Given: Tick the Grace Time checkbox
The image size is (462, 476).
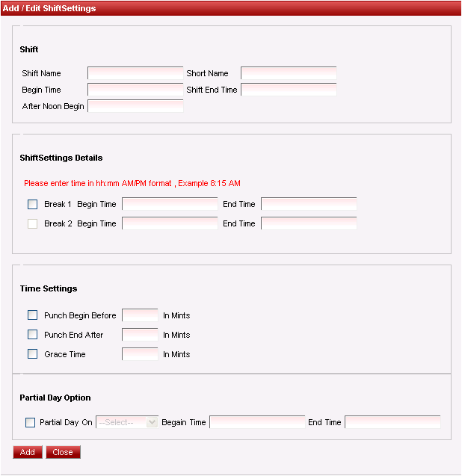Looking at the screenshot, I should (32, 354).
